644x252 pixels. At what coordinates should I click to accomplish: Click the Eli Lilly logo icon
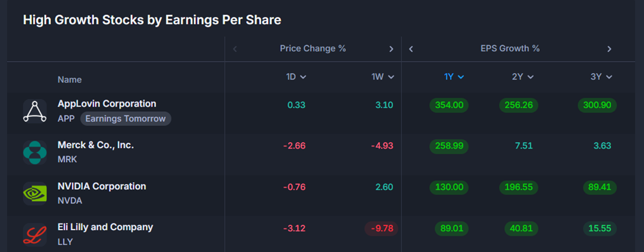tap(35, 235)
